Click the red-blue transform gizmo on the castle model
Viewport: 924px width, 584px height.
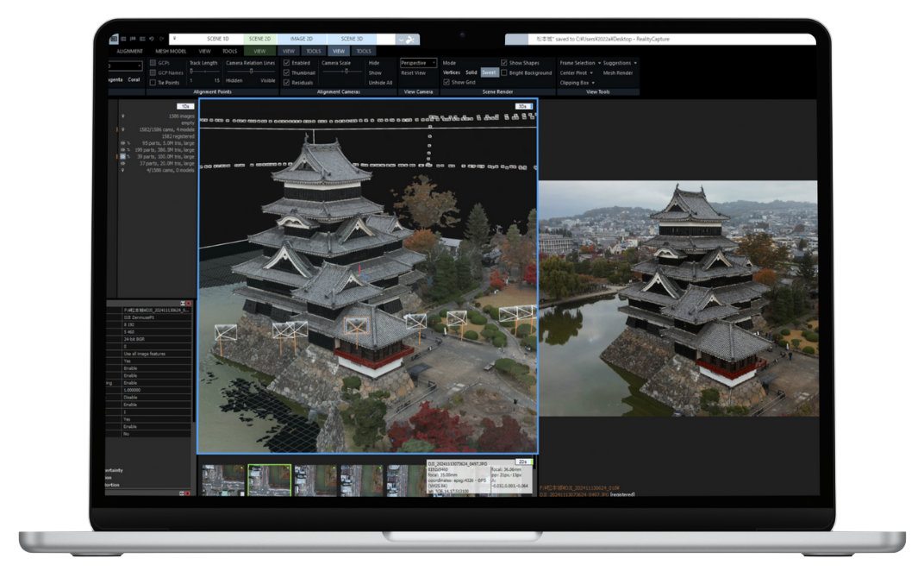[x=360, y=272]
